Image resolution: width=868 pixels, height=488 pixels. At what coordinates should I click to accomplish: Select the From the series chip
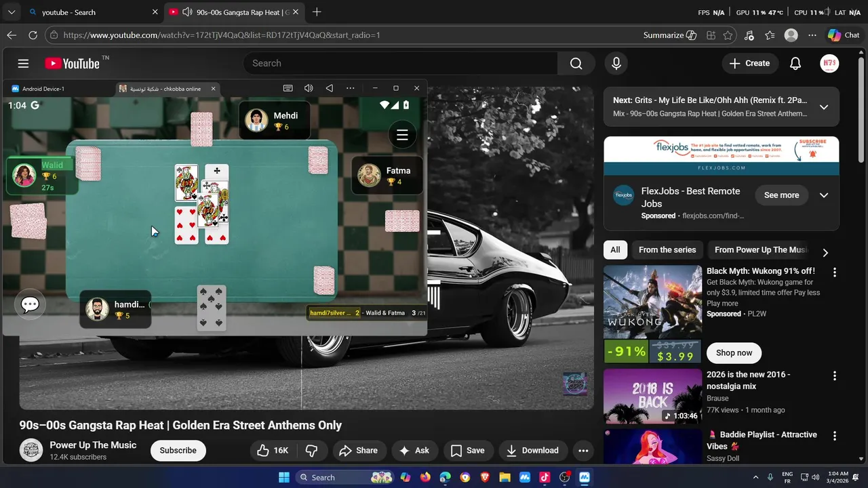click(667, 250)
